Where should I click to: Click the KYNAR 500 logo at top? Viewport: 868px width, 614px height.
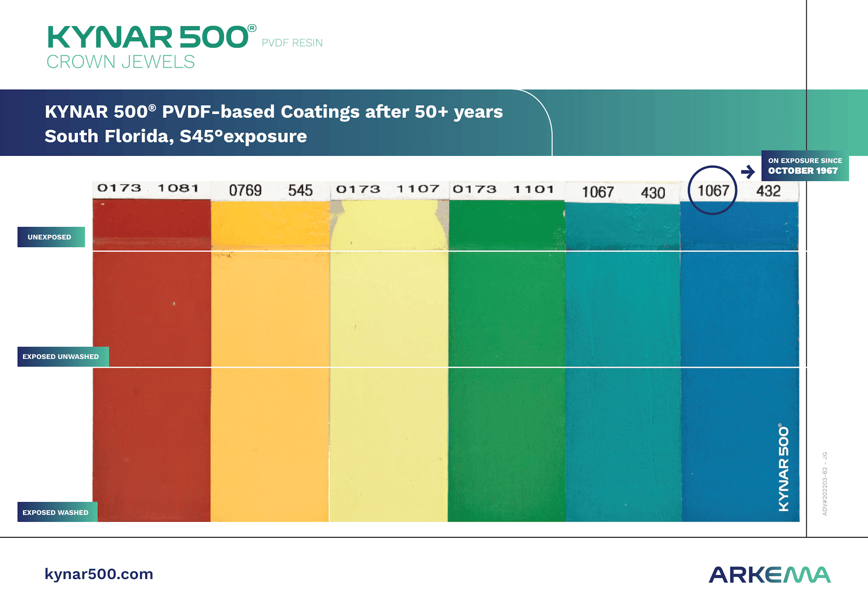pyautogui.click(x=152, y=37)
